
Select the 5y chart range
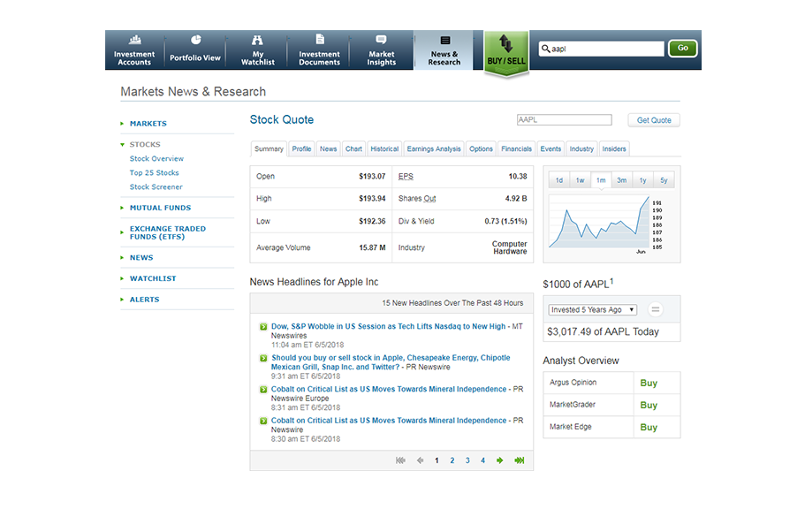pos(664,180)
